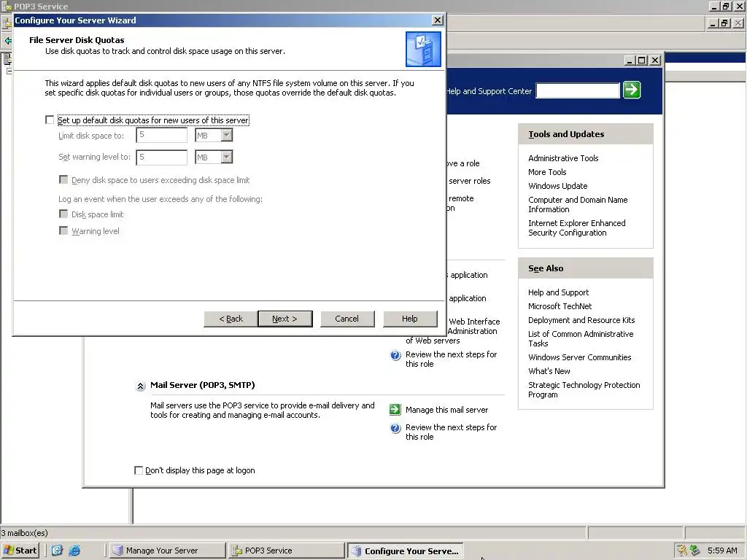Tick Deny disk space to users checkbox
Screen dimensions: 747x560
pyautogui.click(x=63, y=179)
